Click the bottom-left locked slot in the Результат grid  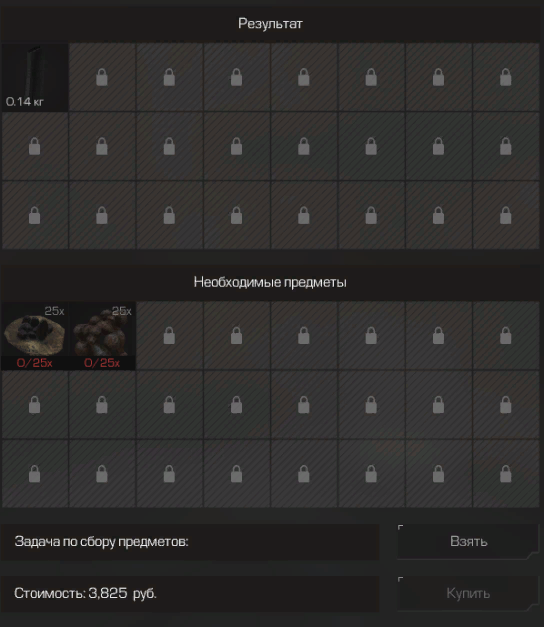(x=35, y=215)
